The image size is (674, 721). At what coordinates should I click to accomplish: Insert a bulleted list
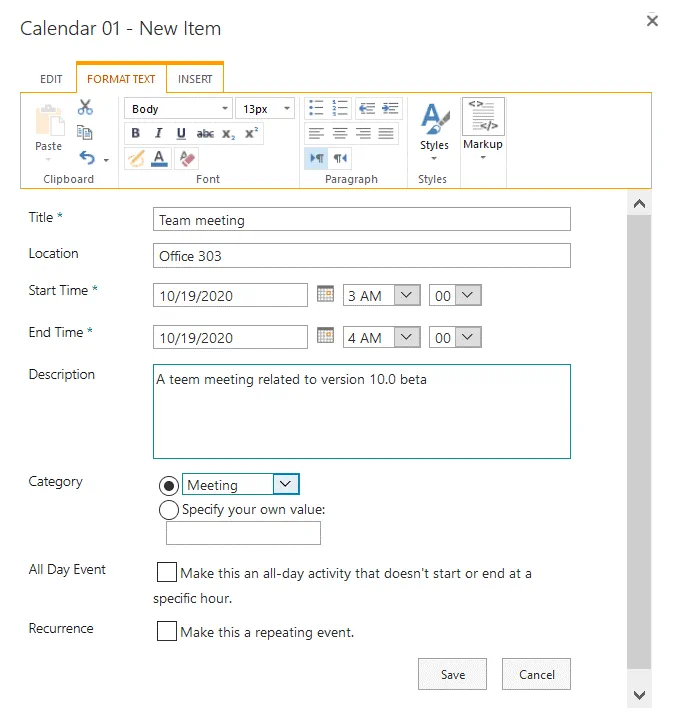coord(316,108)
